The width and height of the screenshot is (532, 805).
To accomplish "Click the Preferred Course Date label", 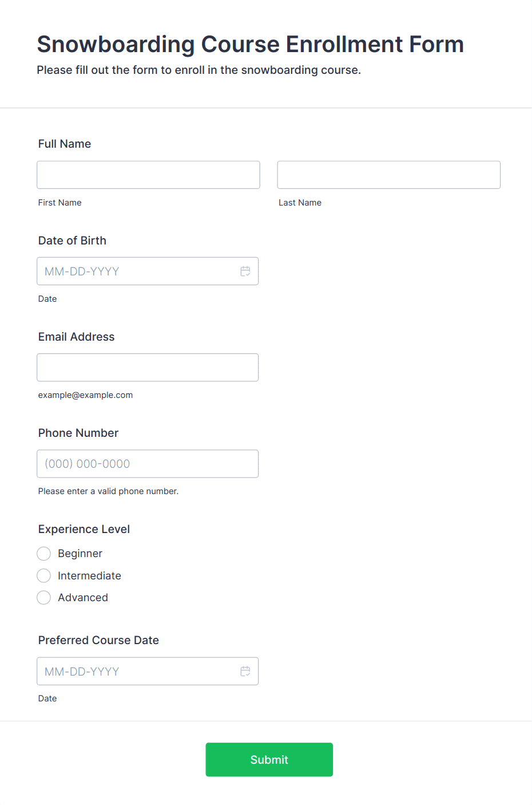I will click(98, 640).
